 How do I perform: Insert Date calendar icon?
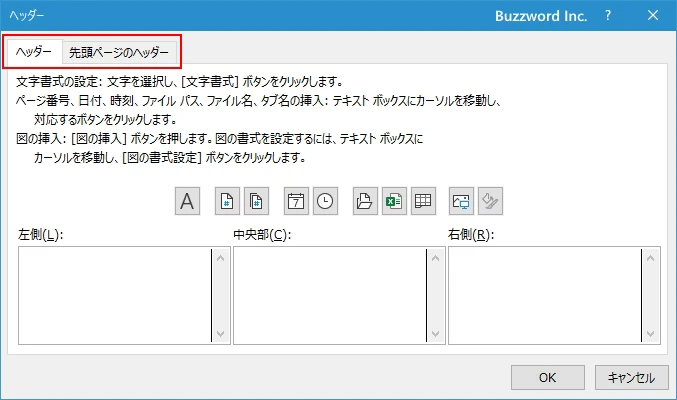[x=296, y=201]
